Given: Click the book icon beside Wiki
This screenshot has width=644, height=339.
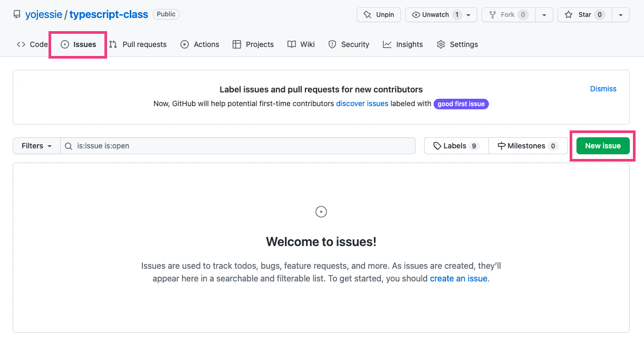Looking at the screenshot, I should pyautogui.click(x=292, y=44).
